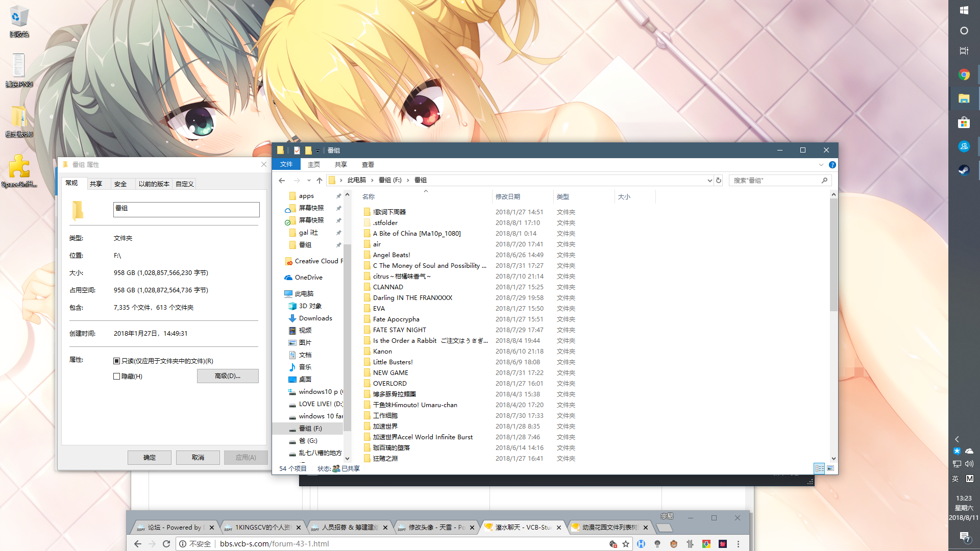This screenshot has height=551, width=980.
Task: Expand breadcrumb arrow after 番组 (F:)
Action: click(408, 180)
